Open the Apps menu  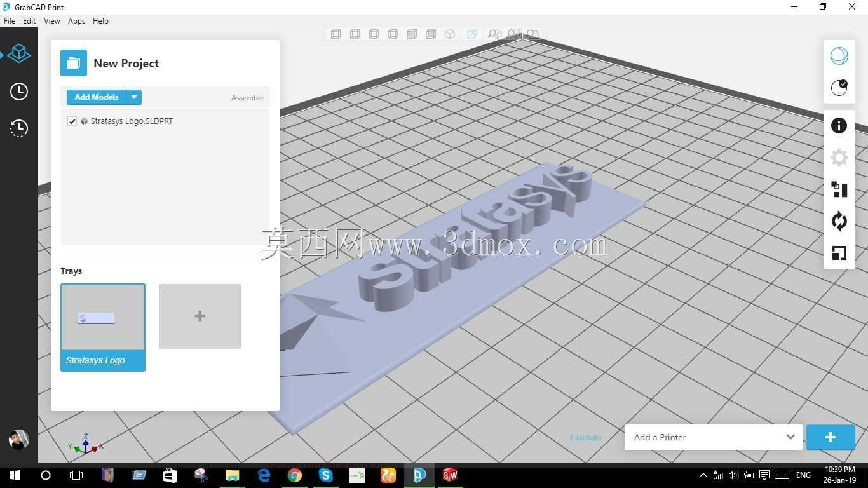click(x=76, y=21)
